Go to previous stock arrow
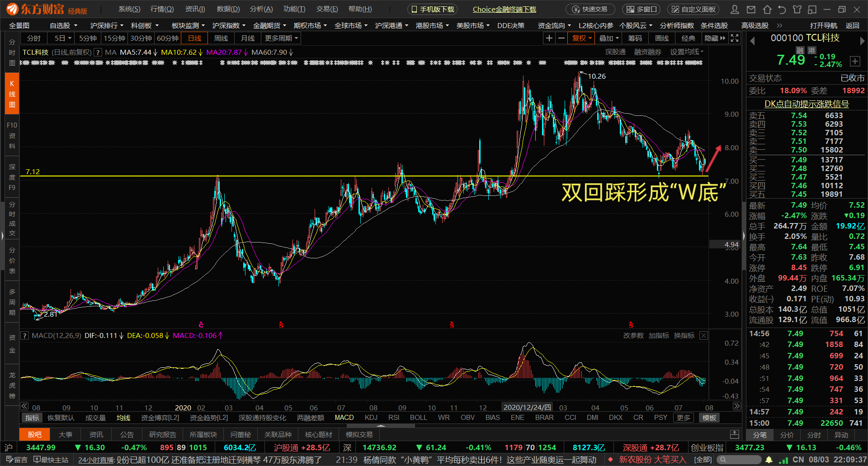 [x=753, y=41]
